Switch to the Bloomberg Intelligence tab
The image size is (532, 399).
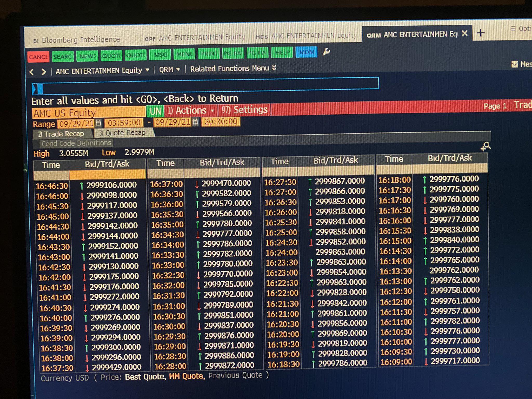click(77, 40)
